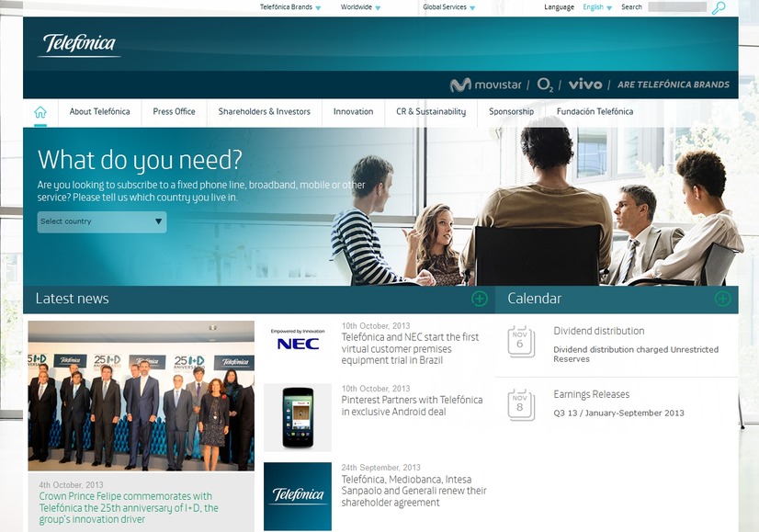The width and height of the screenshot is (759, 532).
Task: Open Innovation menu
Action: 354,112
